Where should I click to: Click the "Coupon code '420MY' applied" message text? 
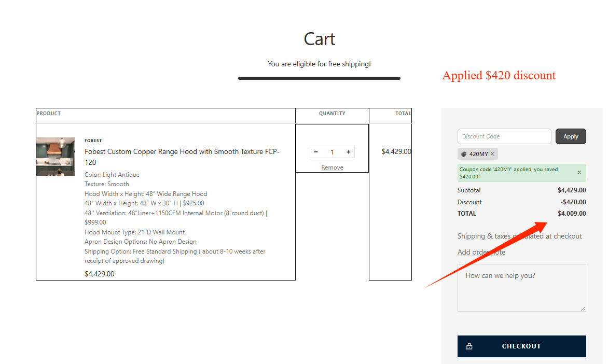509,173
